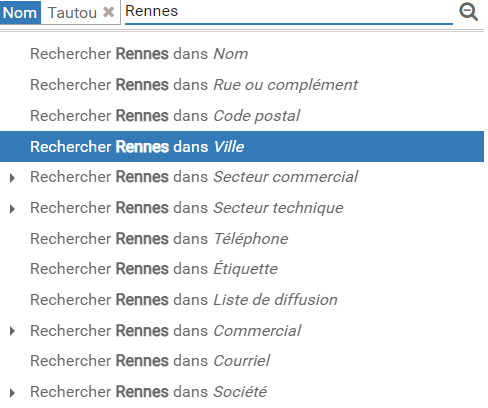Remove the Tautou filter with the x icon
488x408 pixels.
(x=108, y=12)
